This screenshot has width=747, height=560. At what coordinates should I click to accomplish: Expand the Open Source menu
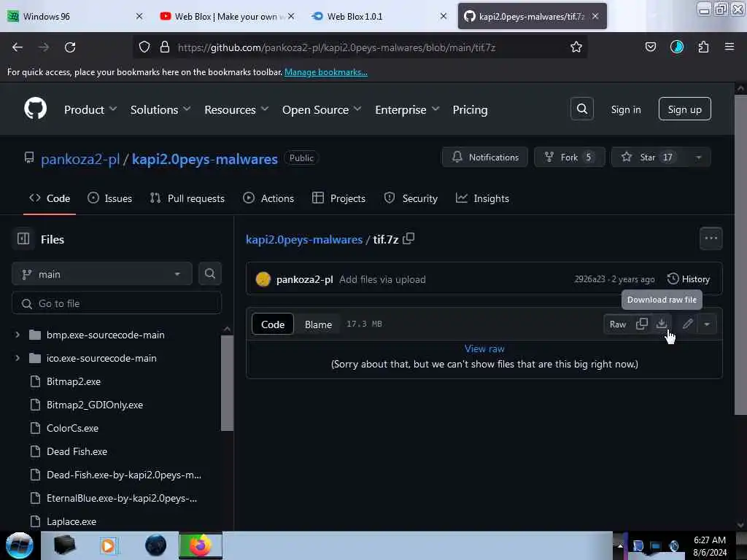point(322,109)
